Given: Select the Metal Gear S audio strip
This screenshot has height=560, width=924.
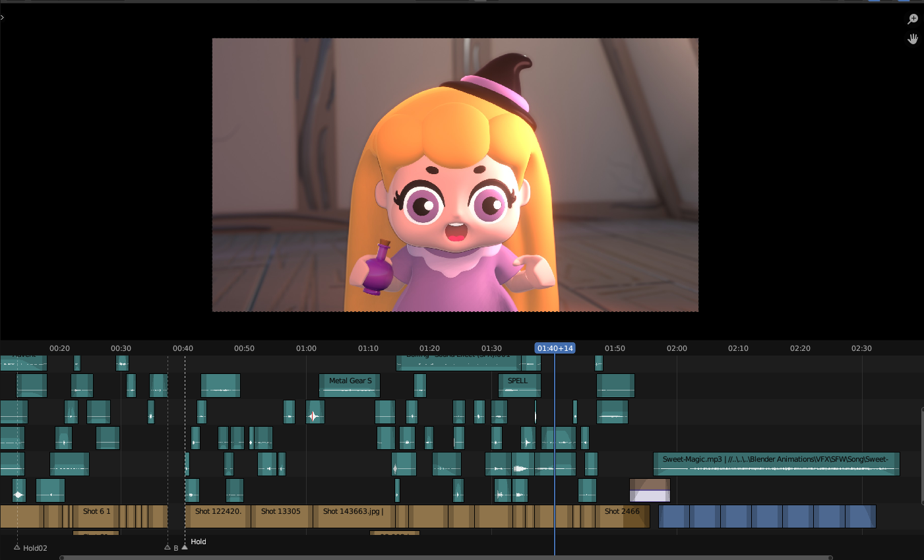Looking at the screenshot, I should pyautogui.click(x=350, y=385).
